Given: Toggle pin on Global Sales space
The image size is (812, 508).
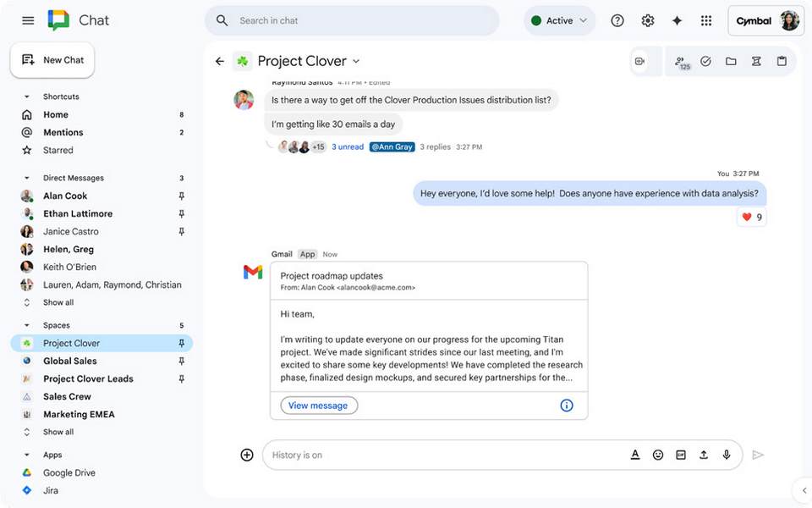Looking at the screenshot, I should click(x=181, y=362).
